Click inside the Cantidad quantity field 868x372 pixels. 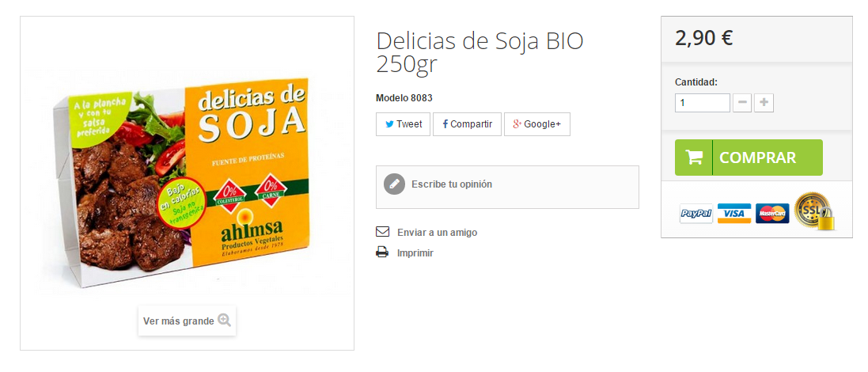703,103
